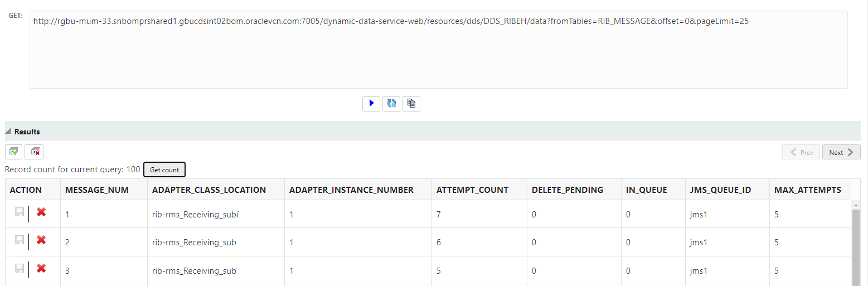Select DELETE_PENDING value in row 1
Viewport: 868px width, 286px height.
(x=574, y=214)
